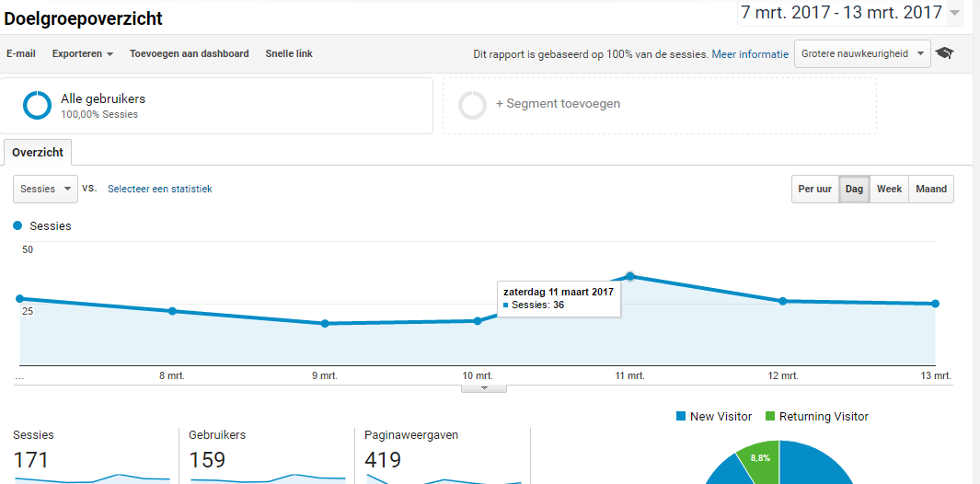Open the graduation cap education icon

[x=944, y=53]
